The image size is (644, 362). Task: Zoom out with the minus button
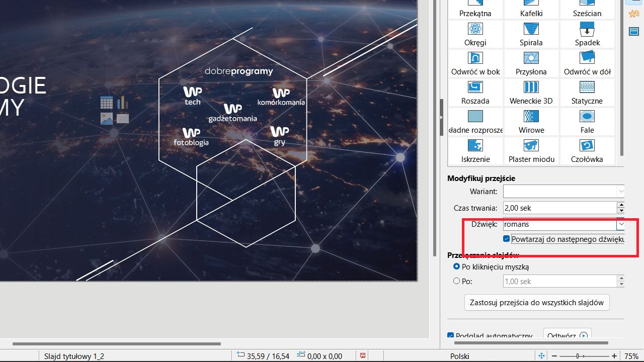(x=555, y=356)
